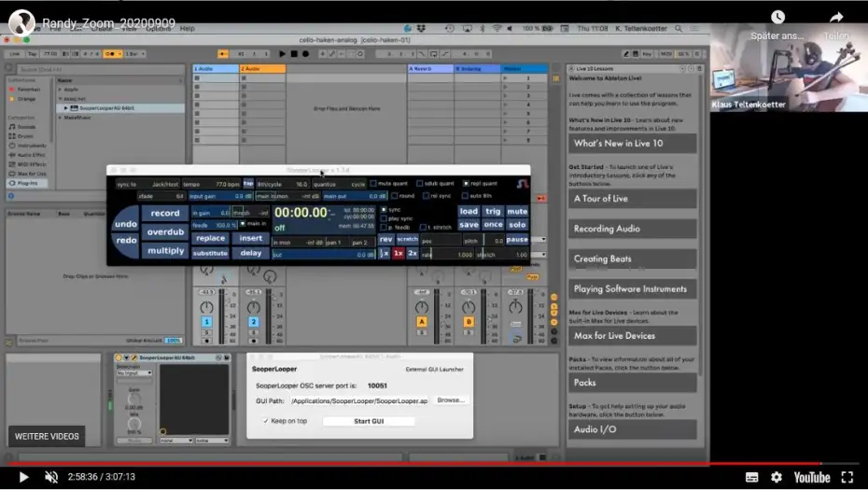Toggle the loop sync checkbox
This screenshot has width=868, height=490.
coord(384,210)
